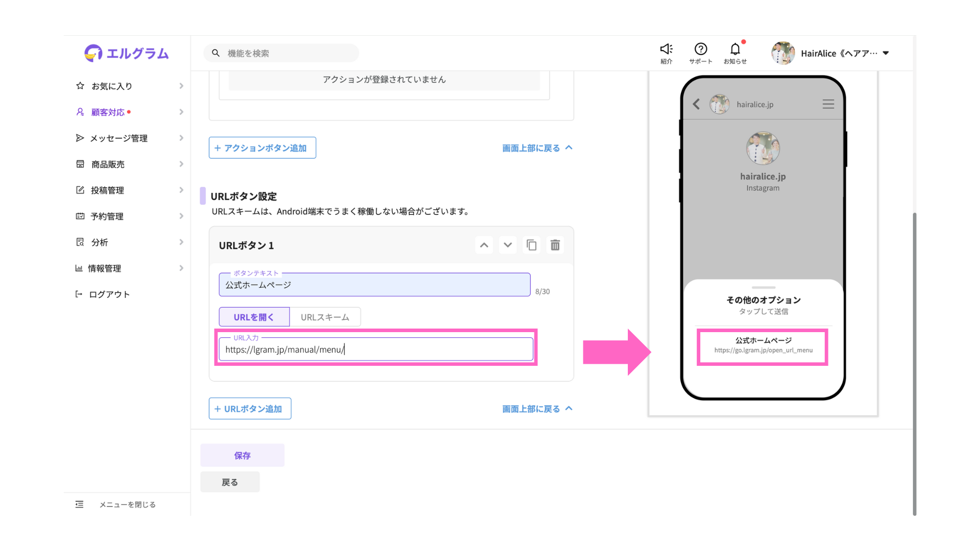Click the person icon beside 顧客対応
Screen dimensions: 980x551
point(80,112)
